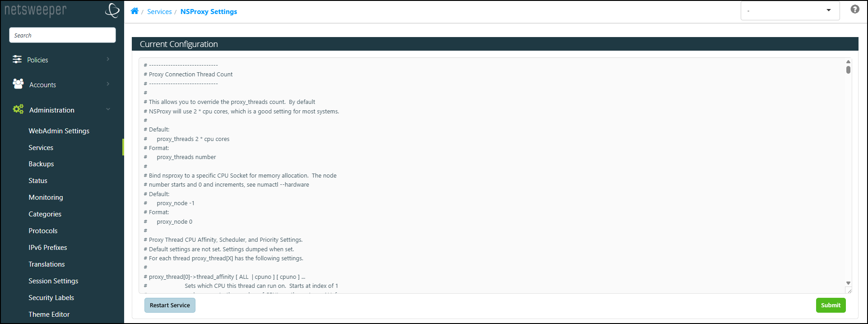The height and width of the screenshot is (324, 868).
Task: Expand the Accounts menu chevron
Action: [x=108, y=84]
